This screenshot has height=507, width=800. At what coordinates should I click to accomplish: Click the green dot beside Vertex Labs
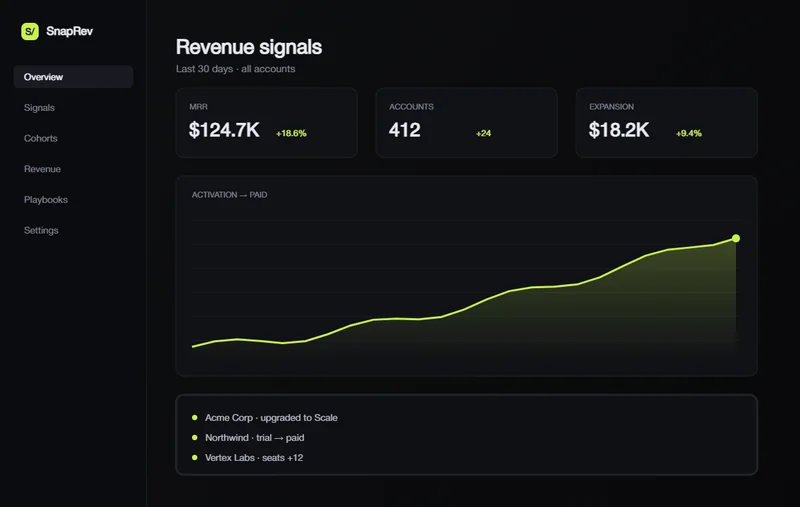[194, 458]
